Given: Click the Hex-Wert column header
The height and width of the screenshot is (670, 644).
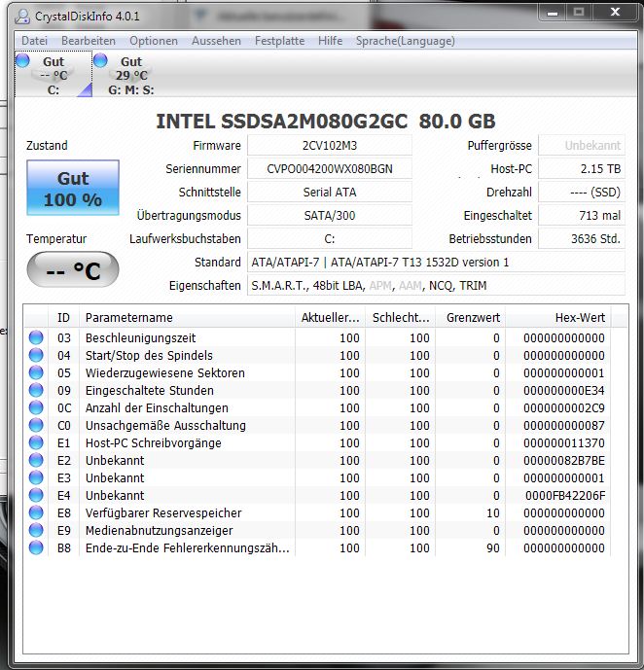Looking at the screenshot, I should [x=557, y=317].
